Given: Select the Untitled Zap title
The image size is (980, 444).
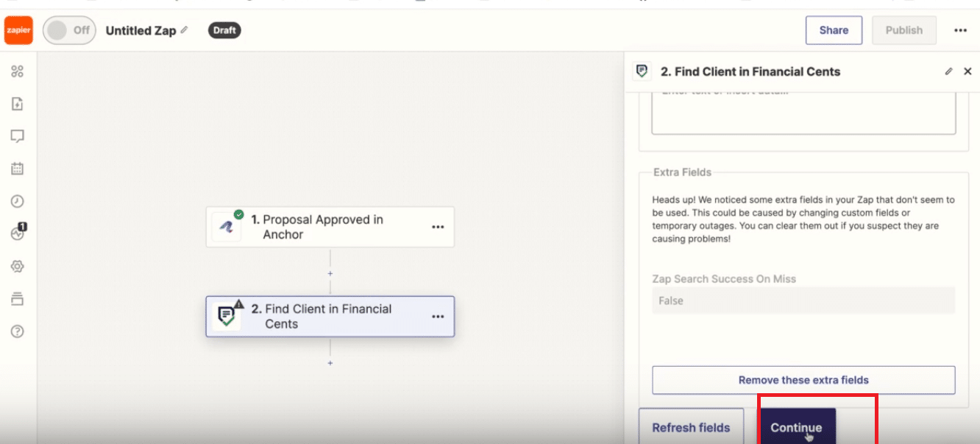Looking at the screenshot, I should 141,30.
